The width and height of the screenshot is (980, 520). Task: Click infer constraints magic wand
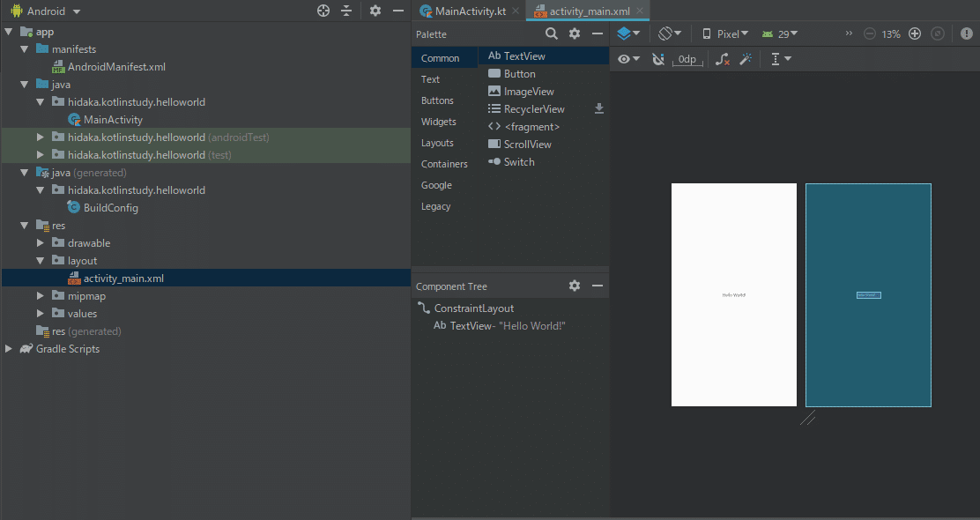[x=745, y=59]
